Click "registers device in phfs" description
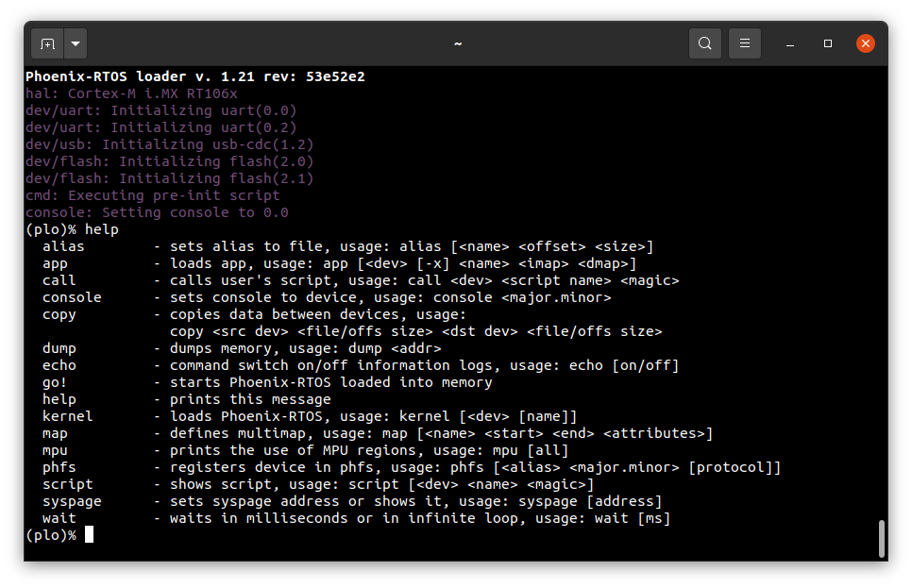912x588 pixels. tap(276, 467)
